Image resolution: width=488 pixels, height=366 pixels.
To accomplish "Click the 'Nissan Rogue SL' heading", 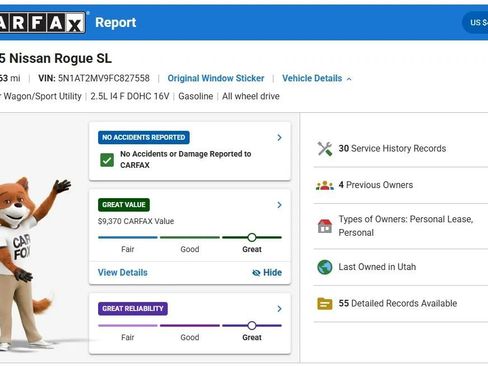I will point(60,59).
